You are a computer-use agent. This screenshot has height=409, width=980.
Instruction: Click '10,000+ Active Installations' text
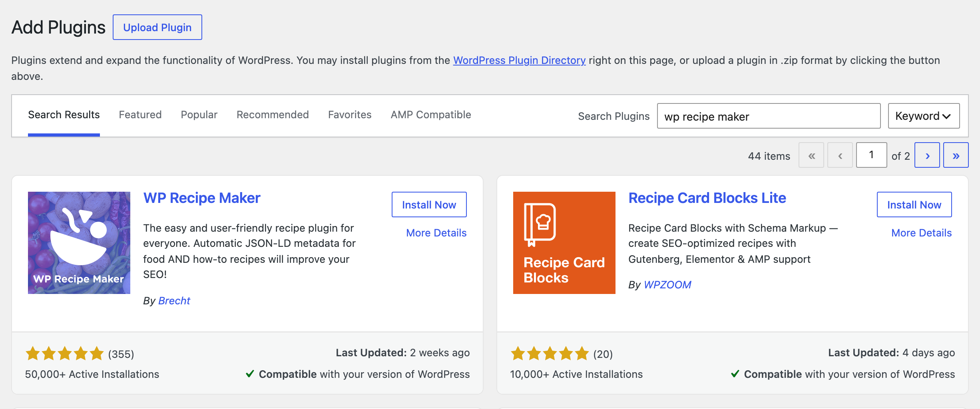click(576, 374)
